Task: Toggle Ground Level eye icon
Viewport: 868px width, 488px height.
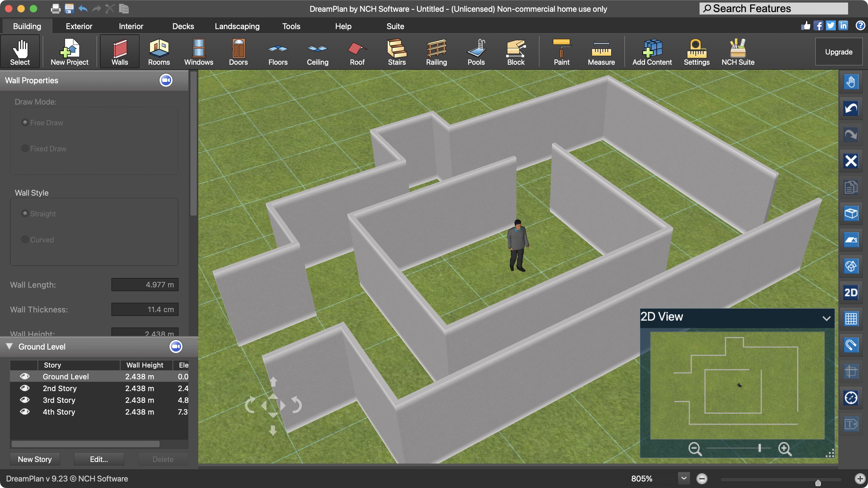Action: click(x=24, y=376)
